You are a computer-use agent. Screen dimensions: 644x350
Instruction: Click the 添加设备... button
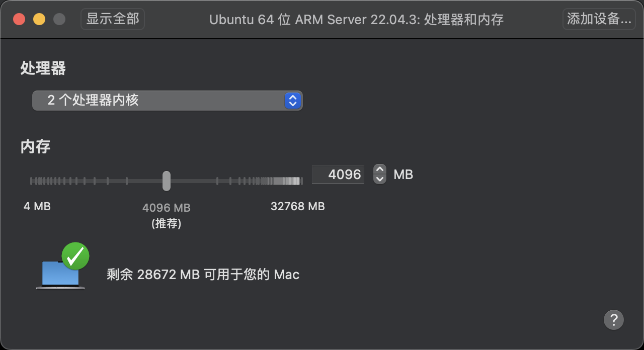(x=599, y=19)
